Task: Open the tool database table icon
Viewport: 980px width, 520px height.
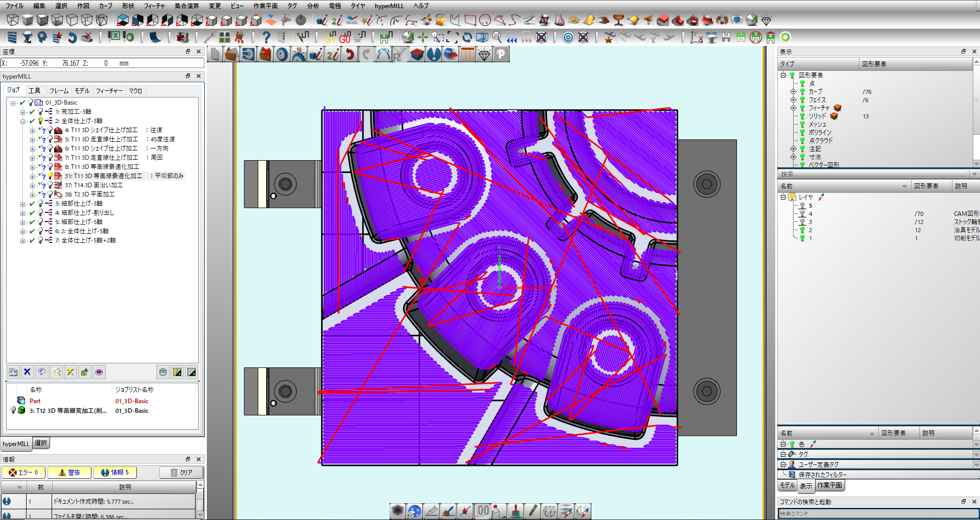Action: (467, 54)
